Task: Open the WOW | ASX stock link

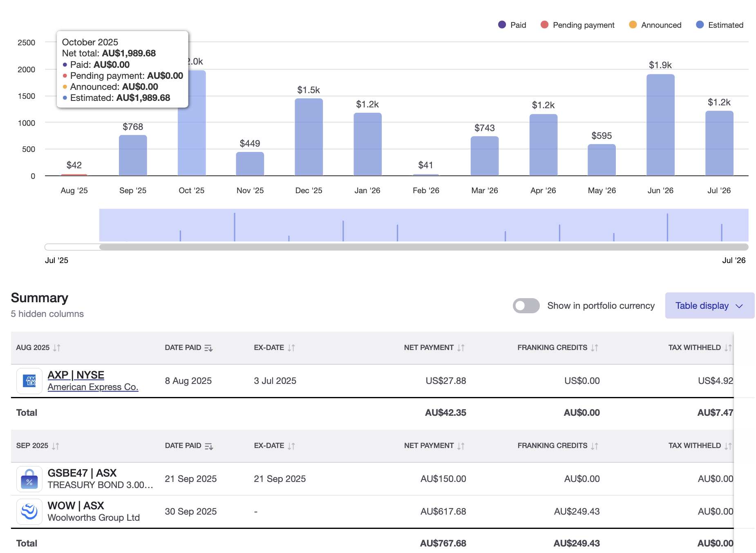Action: [x=76, y=506]
